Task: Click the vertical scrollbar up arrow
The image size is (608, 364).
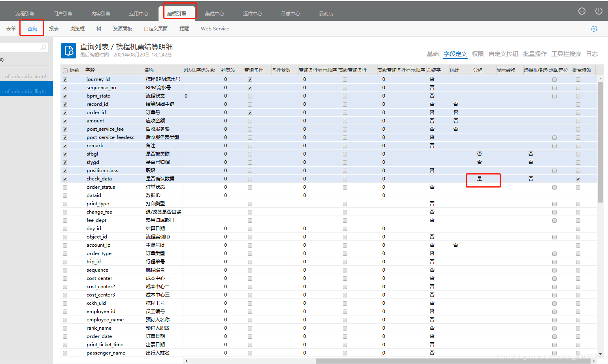Action: (600, 79)
